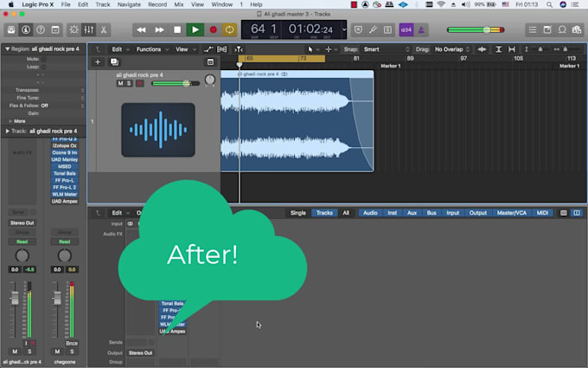Viewport: 588px width, 368px height.
Task: Toggle the Replace mode button
Action: [x=359, y=29]
